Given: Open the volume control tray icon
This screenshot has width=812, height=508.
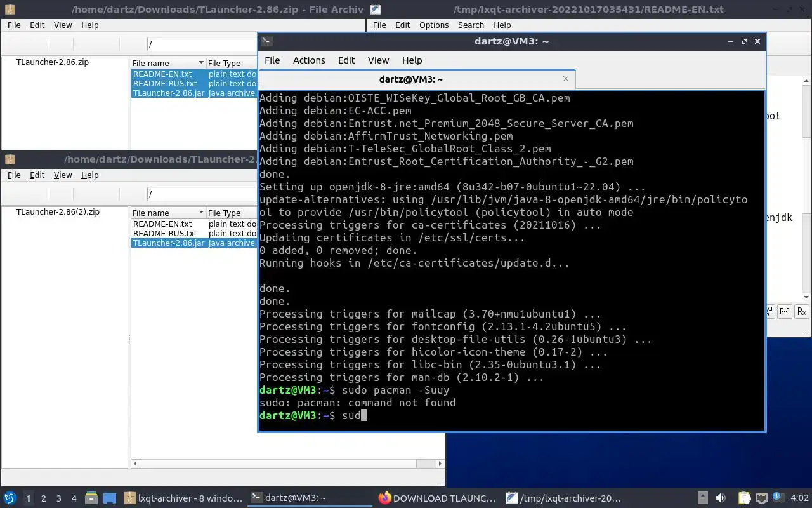Looking at the screenshot, I should pyautogui.click(x=721, y=498).
